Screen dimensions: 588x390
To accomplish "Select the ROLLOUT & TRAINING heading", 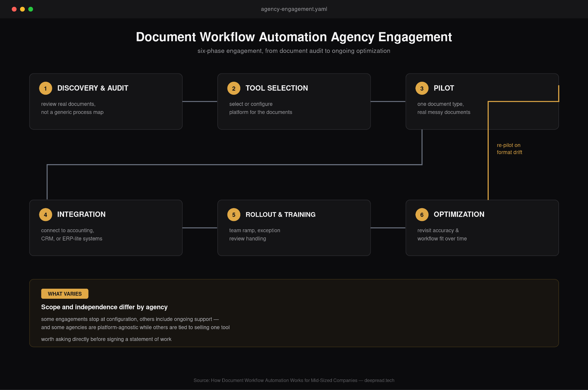I will [x=281, y=214].
